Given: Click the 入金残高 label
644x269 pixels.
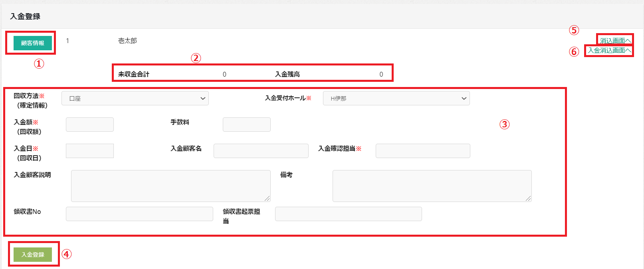Looking at the screenshot, I should [287, 74].
